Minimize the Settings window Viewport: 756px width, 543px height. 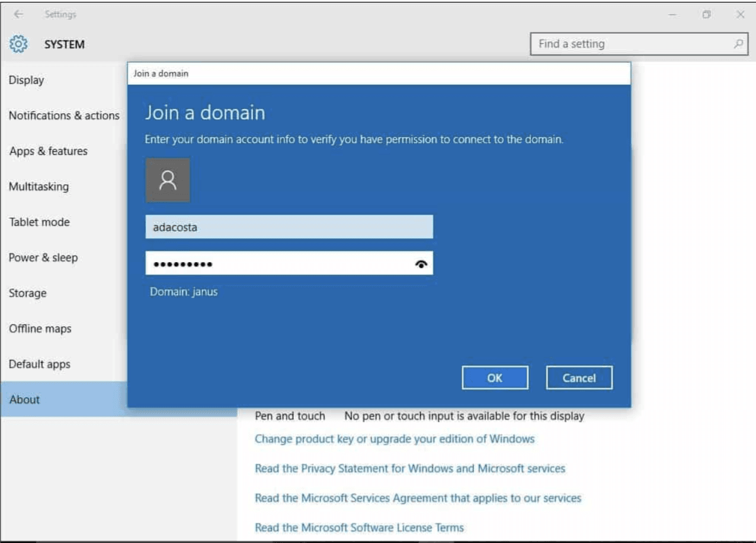click(x=672, y=14)
